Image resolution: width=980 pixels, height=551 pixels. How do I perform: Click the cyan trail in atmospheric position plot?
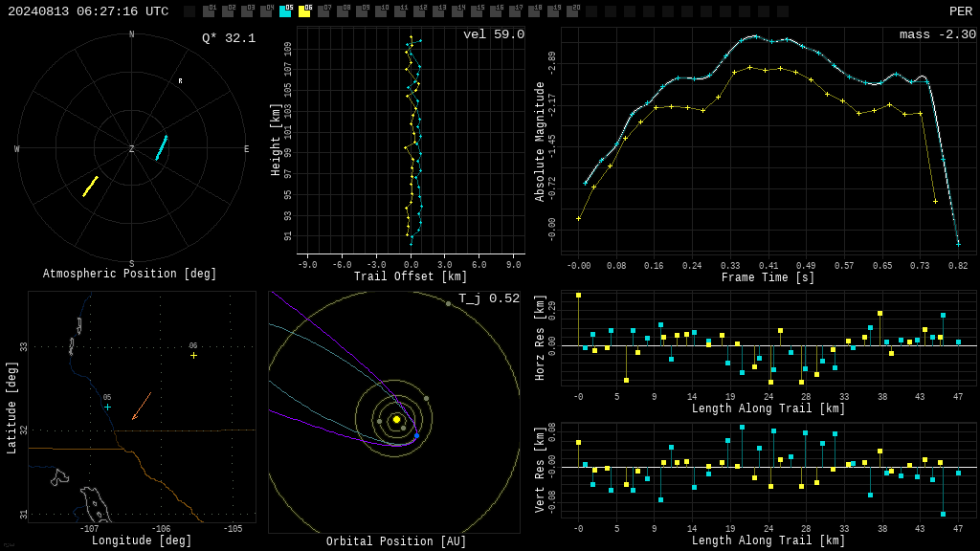click(162, 147)
